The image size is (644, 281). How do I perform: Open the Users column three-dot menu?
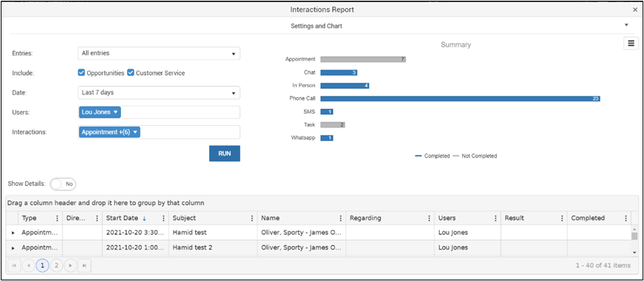coord(495,218)
